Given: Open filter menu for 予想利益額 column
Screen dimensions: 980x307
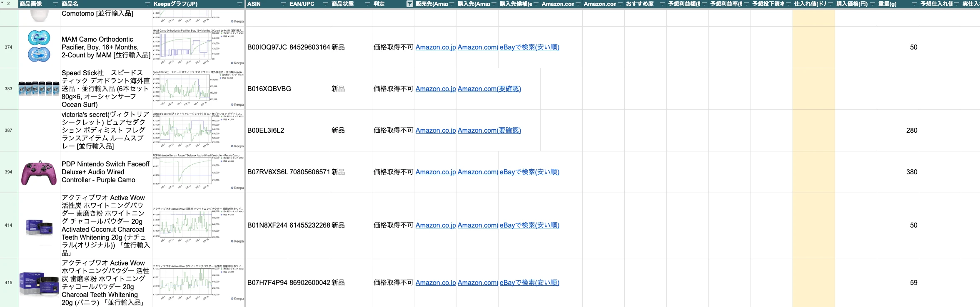Looking at the screenshot, I should (704, 4).
